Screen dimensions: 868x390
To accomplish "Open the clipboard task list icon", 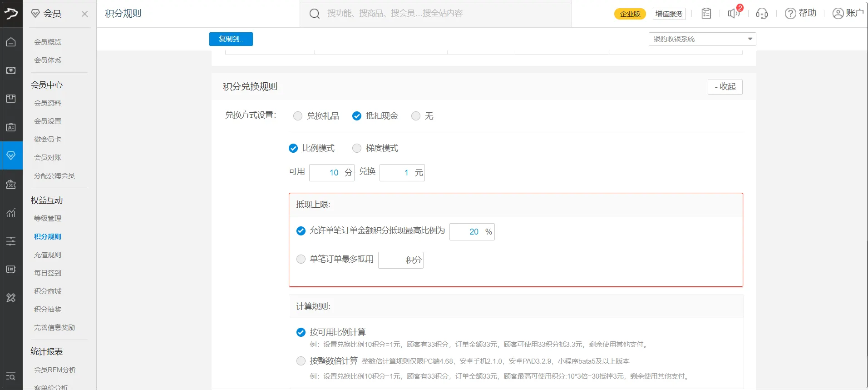I will 706,13.
